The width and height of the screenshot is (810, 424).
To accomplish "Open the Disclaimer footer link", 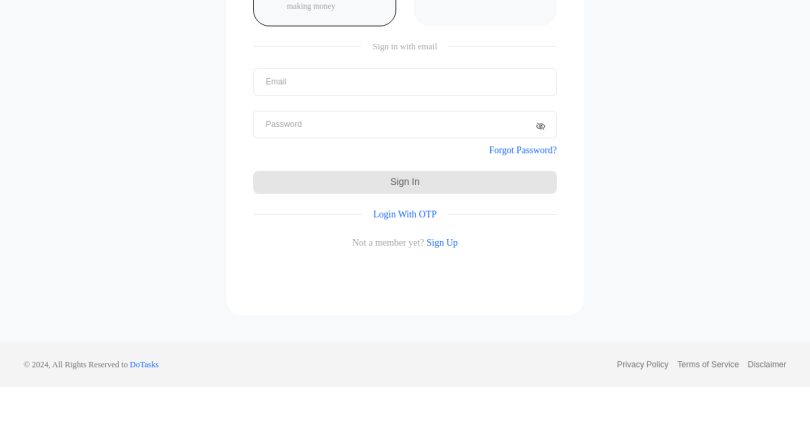I will click(767, 365).
